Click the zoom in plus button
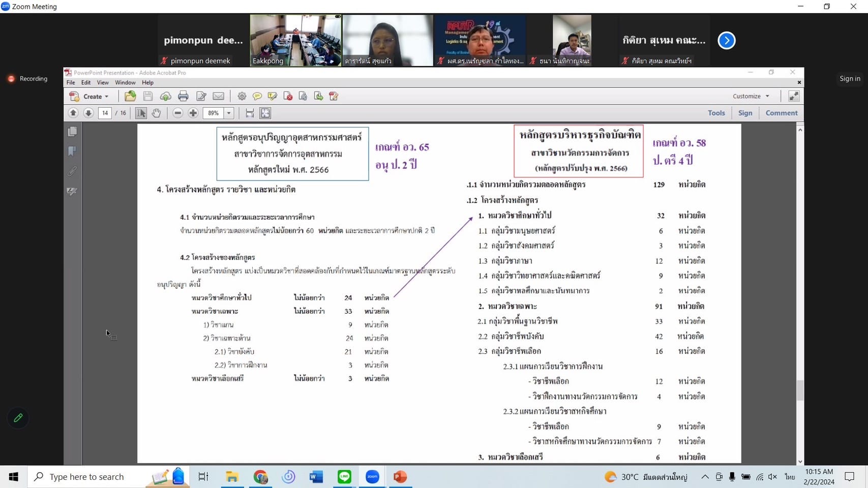Image resolution: width=868 pixels, height=488 pixels. pos(193,113)
